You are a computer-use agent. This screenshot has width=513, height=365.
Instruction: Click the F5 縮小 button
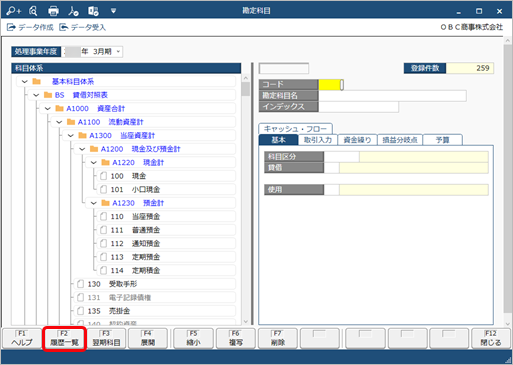193,338
